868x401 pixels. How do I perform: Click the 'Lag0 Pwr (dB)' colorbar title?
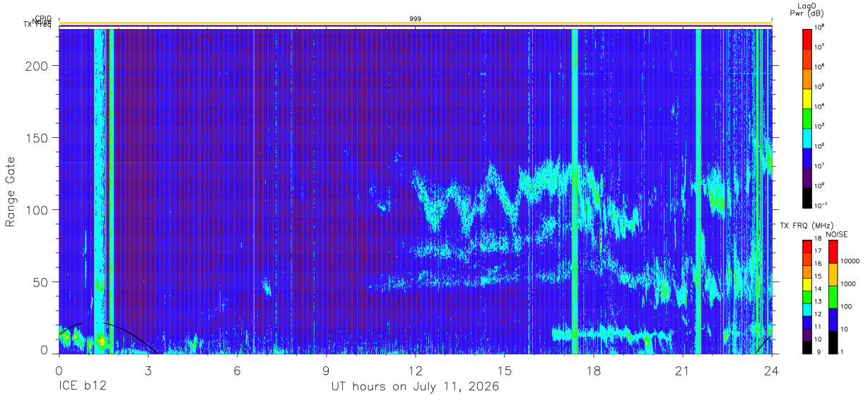[807, 9]
